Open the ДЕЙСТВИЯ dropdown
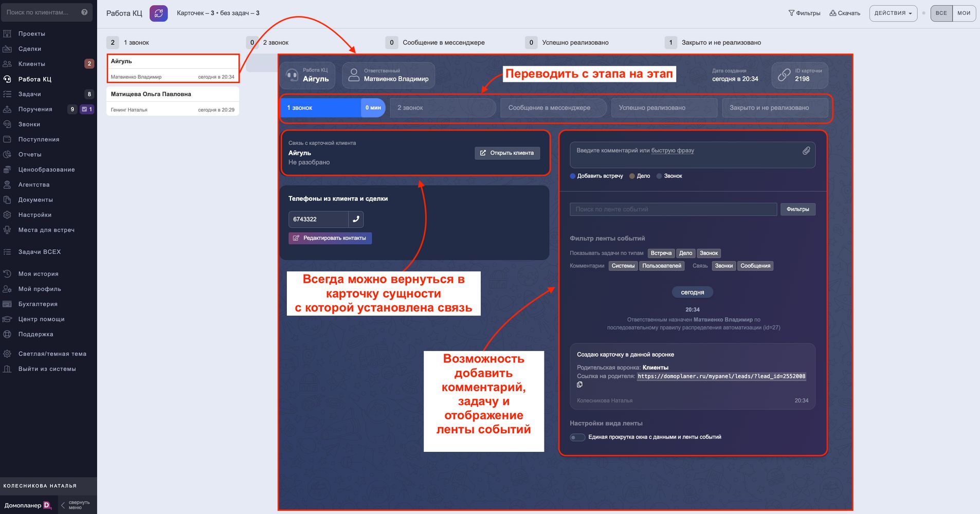 coord(893,13)
